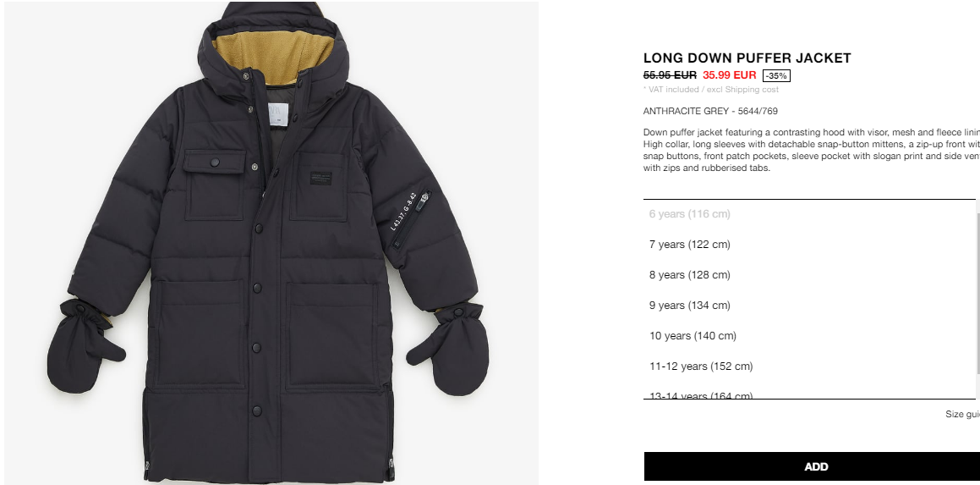Click the jacket's yellow-lined hood in photo
Screen dimensions: 980x485
click(272, 50)
